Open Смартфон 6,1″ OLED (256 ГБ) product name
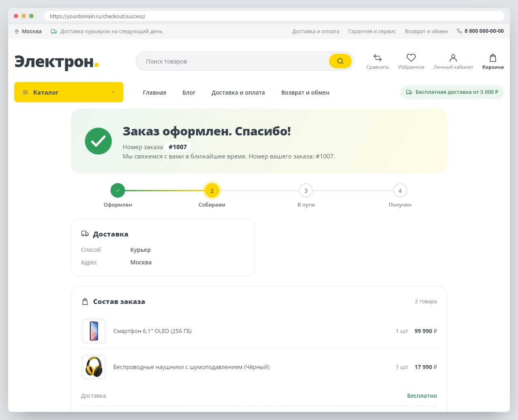Image resolution: width=518 pixels, height=420 pixels. [x=153, y=331]
